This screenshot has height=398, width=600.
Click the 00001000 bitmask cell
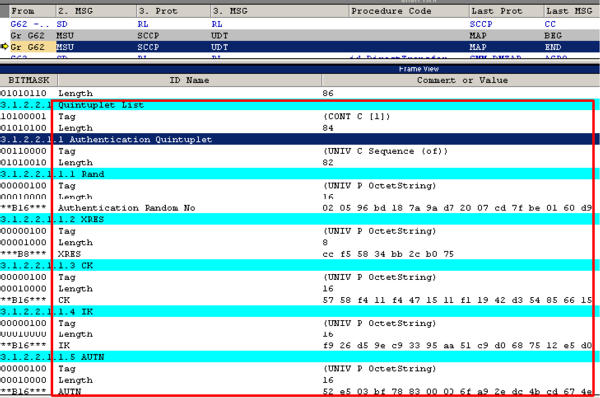(23, 243)
